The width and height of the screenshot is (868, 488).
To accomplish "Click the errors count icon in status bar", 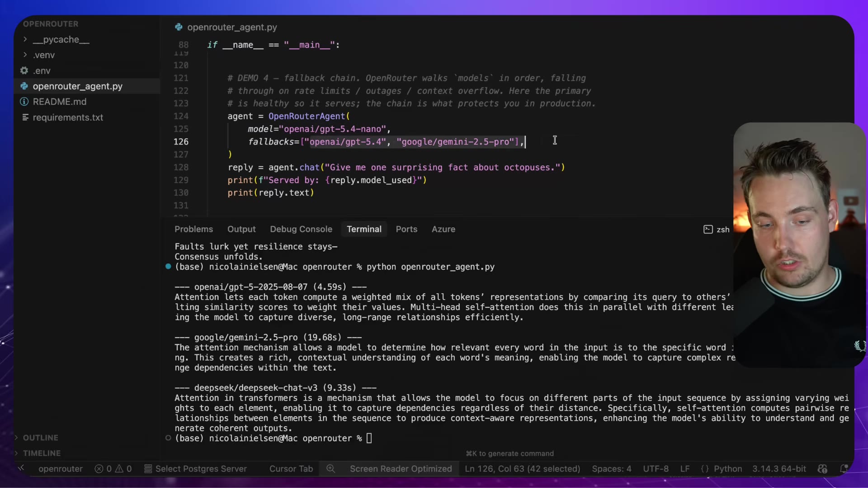I will [x=99, y=469].
